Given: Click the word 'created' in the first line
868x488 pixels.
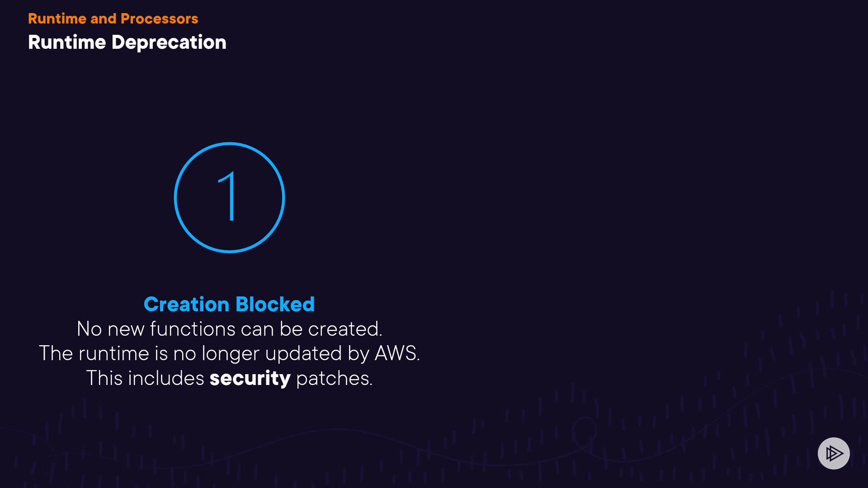Looking at the screenshot, I should pyautogui.click(x=344, y=329).
